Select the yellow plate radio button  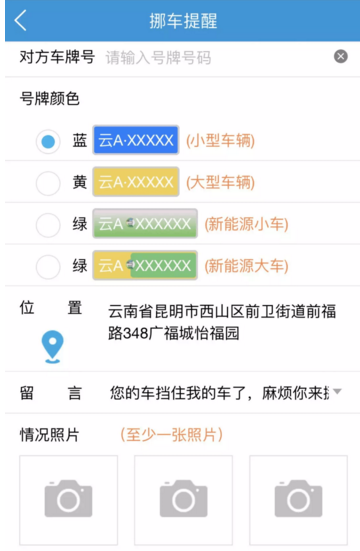[x=48, y=183]
